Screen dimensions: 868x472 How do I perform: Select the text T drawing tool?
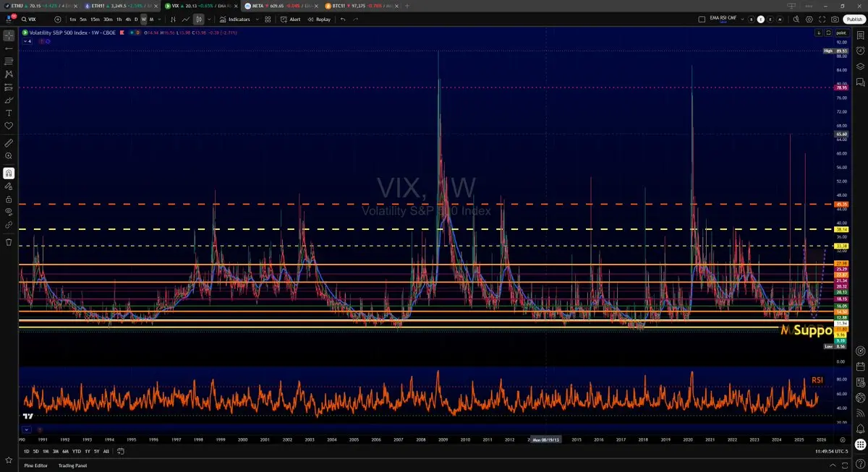9,113
